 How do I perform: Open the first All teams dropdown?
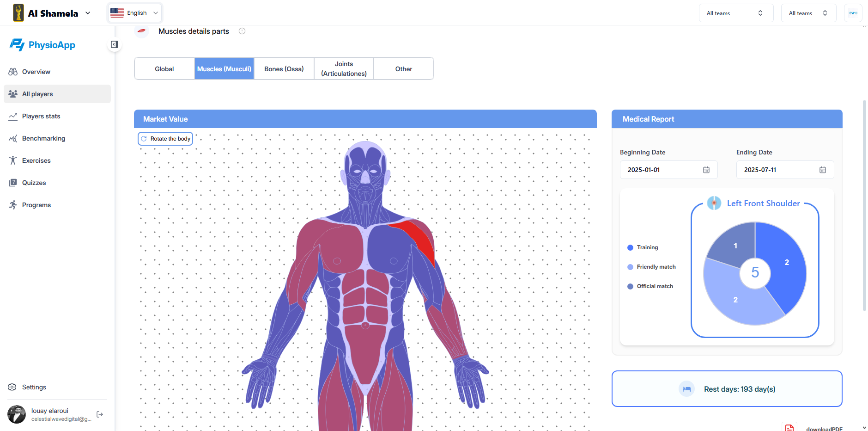click(x=735, y=13)
